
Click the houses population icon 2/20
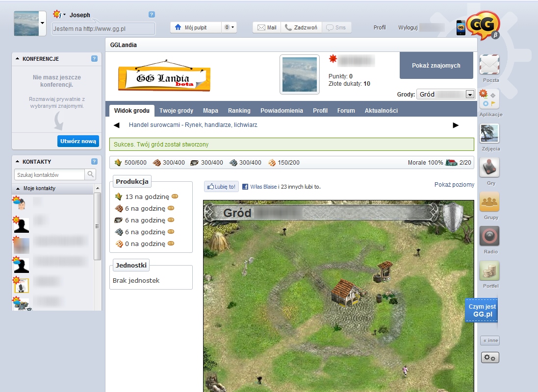(451, 163)
